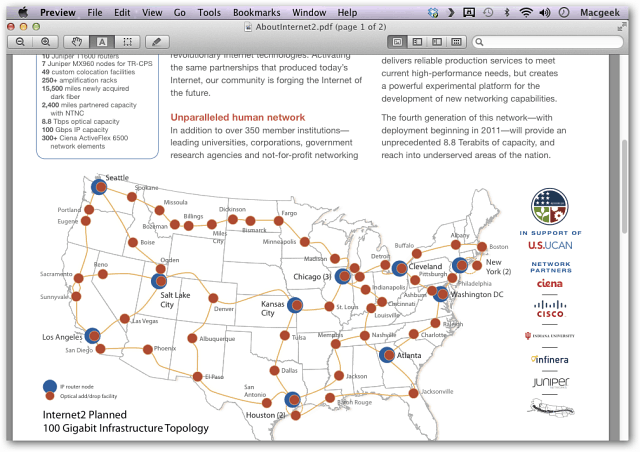Click 'The fourth generation of this network' line

click(x=467, y=118)
